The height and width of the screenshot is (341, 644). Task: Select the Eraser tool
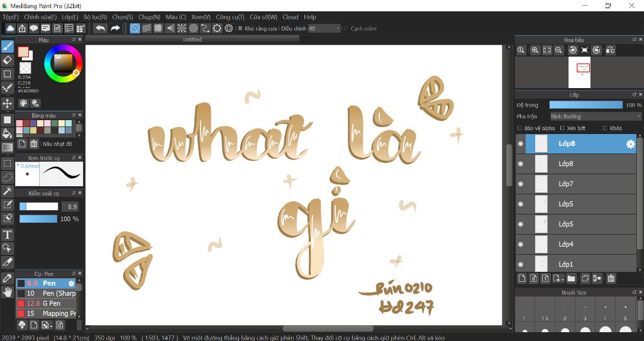pos(8,60)
